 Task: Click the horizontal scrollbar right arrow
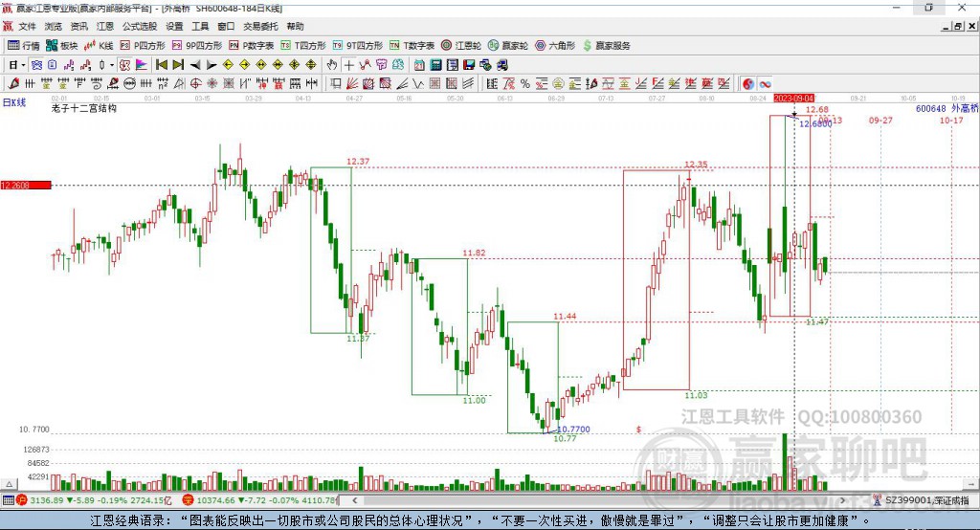[x=842, y=500]
